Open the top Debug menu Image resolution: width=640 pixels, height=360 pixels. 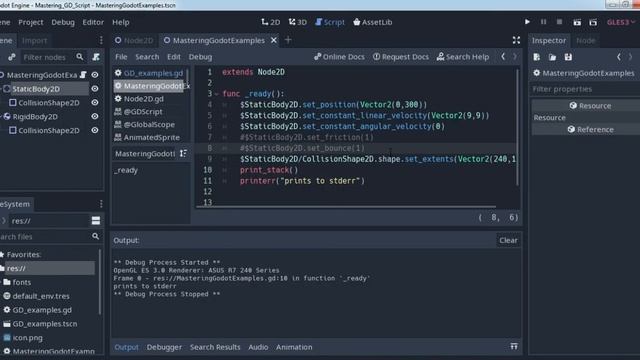coord(63,22)
